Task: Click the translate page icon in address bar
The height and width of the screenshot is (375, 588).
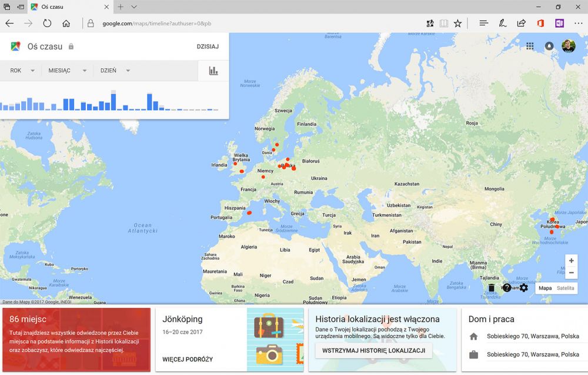Action: coord(430,24)
